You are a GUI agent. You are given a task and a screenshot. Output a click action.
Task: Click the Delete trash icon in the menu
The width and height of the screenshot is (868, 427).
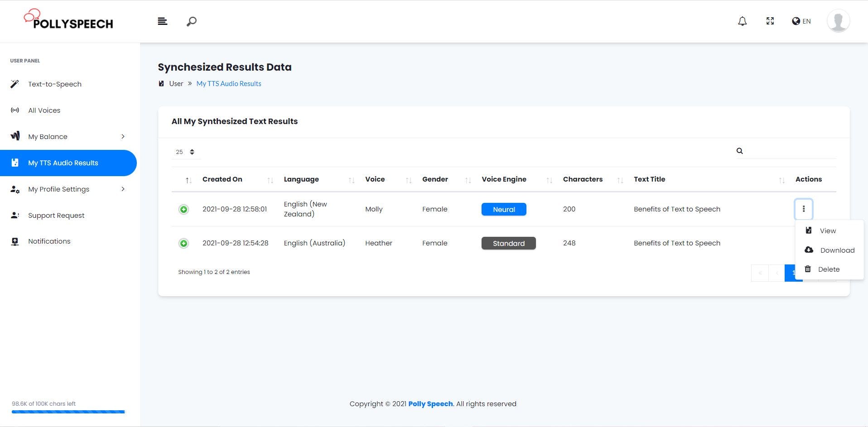pyautogui.click(x=808, y=269)
